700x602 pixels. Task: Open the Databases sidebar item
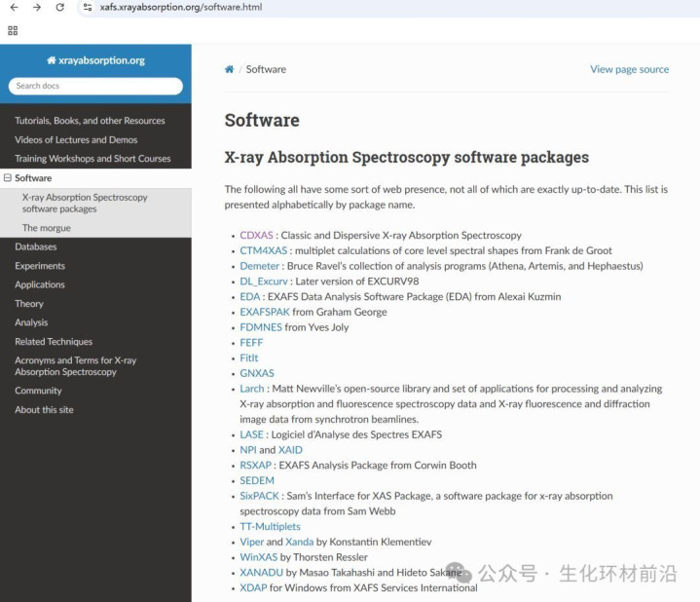(36, 246)
